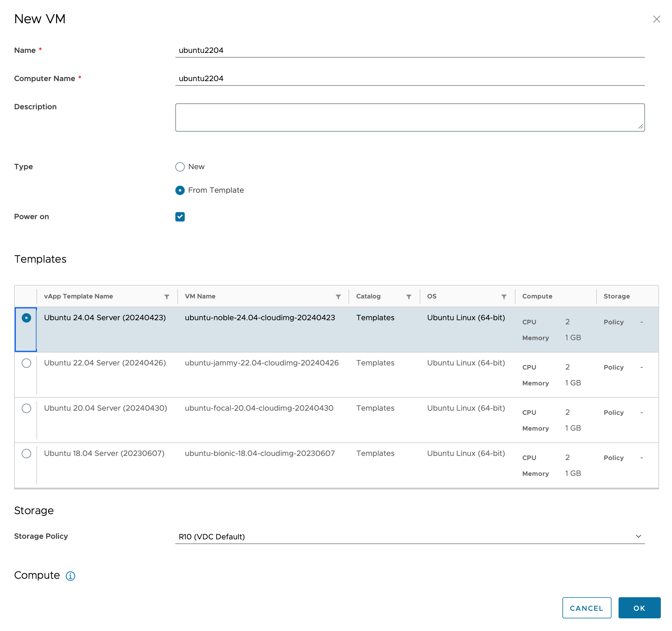
Task: Select Ubuntu 24.04 Server template radio
Action: point(26,318)
